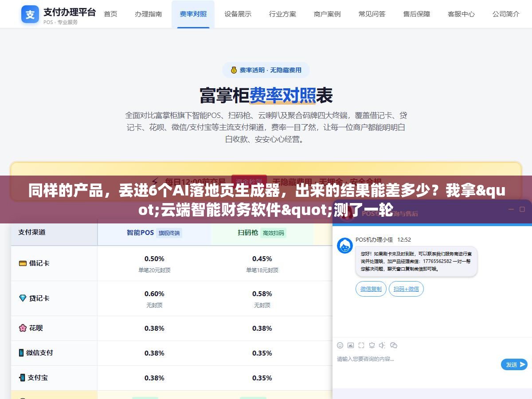
Task: Open 办理指南 navigation item
Action: [x=149, y=14]
